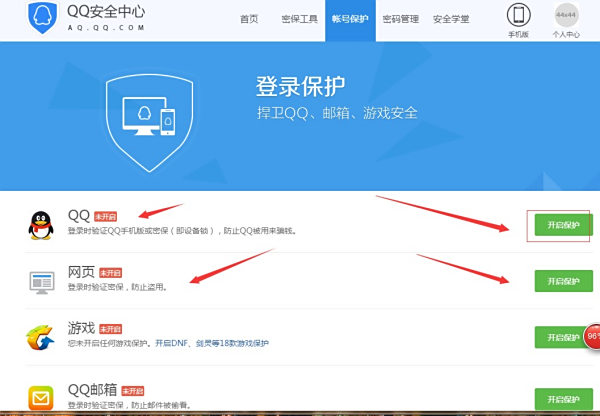The height and width of the screenshot is (416, 600).
Task: Click the QQ安全中心 site title
Action: 106,11
